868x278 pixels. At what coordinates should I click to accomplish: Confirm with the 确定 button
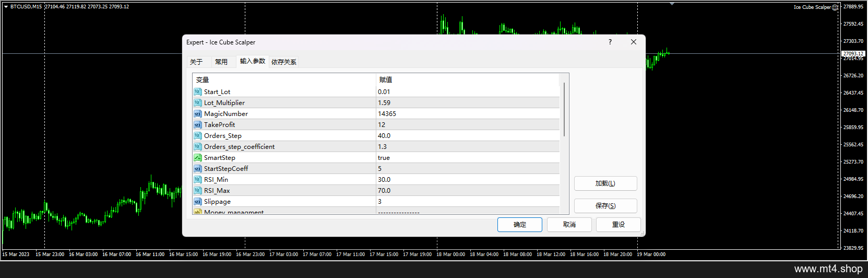coord(520,225)
